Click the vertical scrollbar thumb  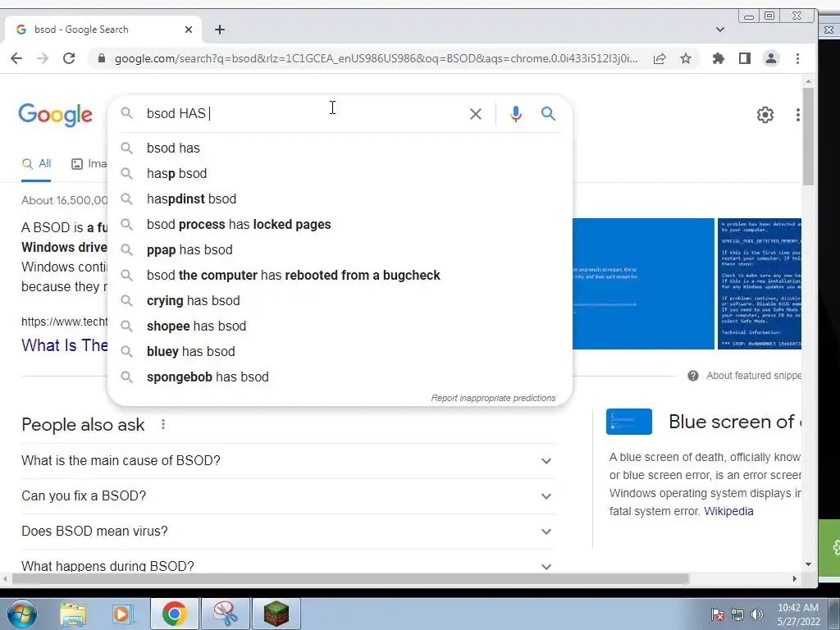pos(808,137)
